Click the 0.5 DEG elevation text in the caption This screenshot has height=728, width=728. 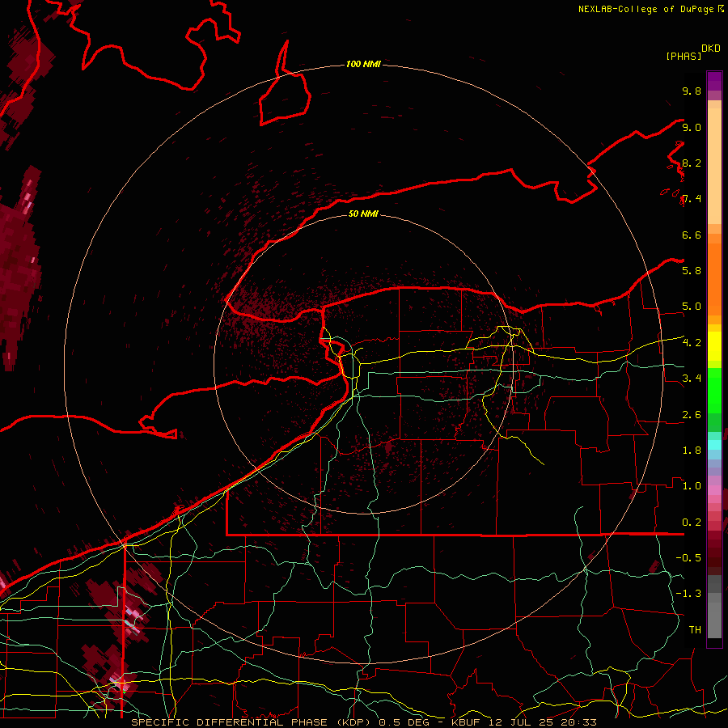point(404,722)
